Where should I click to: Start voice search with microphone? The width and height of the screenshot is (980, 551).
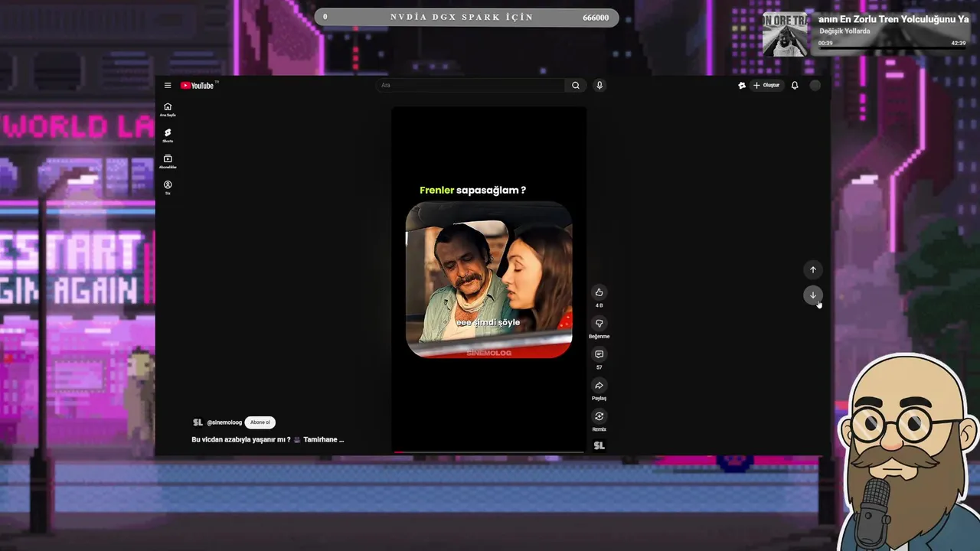point(599,85)
